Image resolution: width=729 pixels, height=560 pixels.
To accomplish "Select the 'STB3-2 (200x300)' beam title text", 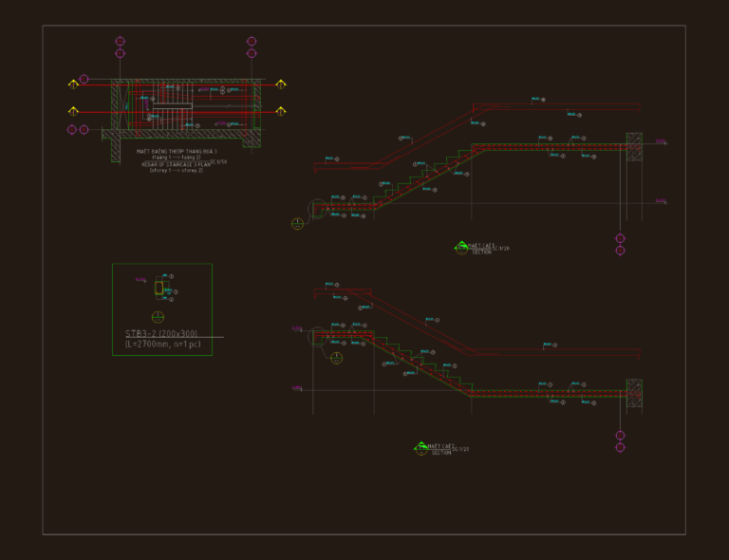I will pyautogui.click(x=161, y=333).
